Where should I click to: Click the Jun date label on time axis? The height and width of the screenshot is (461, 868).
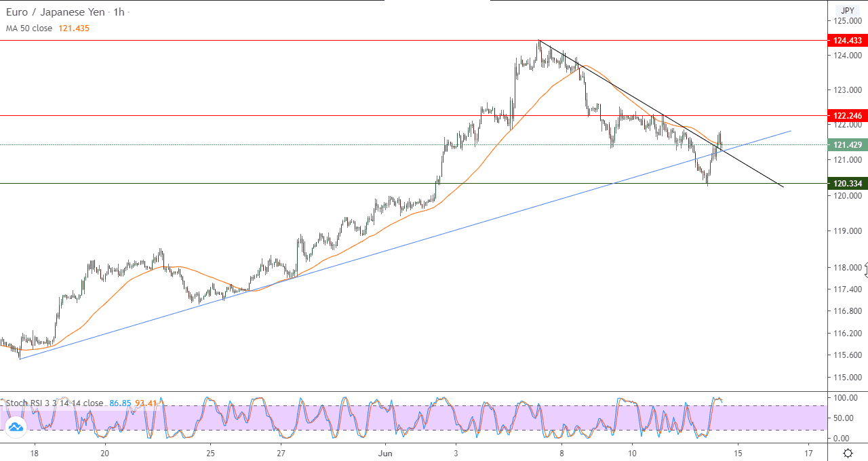pos(386,453)
